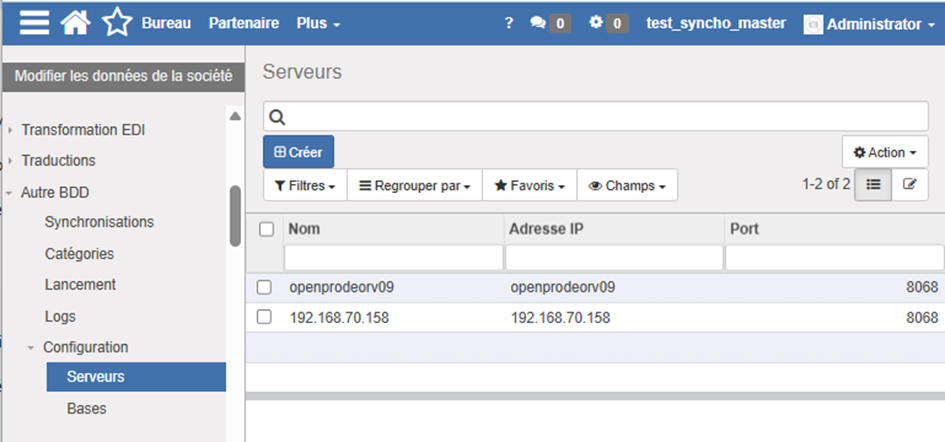Image resolution: width=945 pixels, height=442 pixels.
Task: Expand the Transformation EDI tree node
Action: coord(11,130)
